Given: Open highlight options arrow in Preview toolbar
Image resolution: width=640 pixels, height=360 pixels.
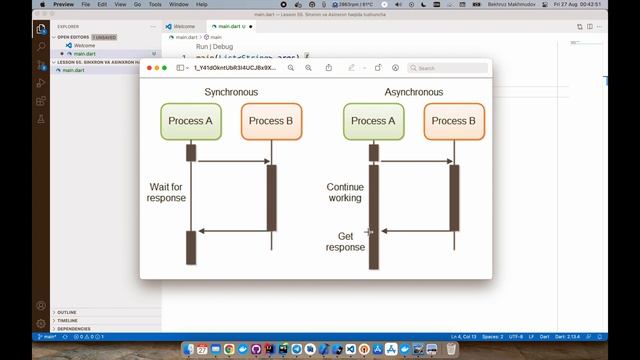Looking at the screenshot, I should click(364, 68).
